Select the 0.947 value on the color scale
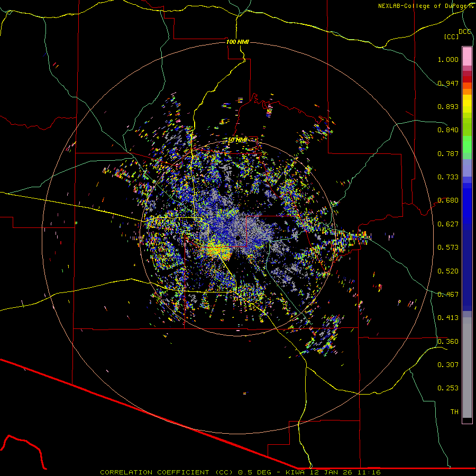476x476 pixels. pyautogui.click(x=448, y=83)
